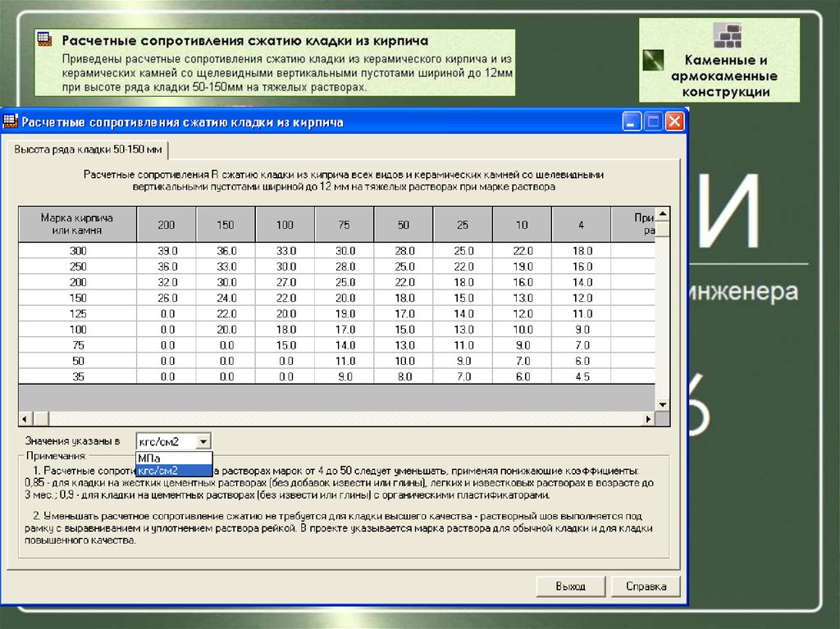Image resolution: width=840 pixels, height=629 pixels.
Task: Click the Выход button
Action: click(x=570, y=586)
